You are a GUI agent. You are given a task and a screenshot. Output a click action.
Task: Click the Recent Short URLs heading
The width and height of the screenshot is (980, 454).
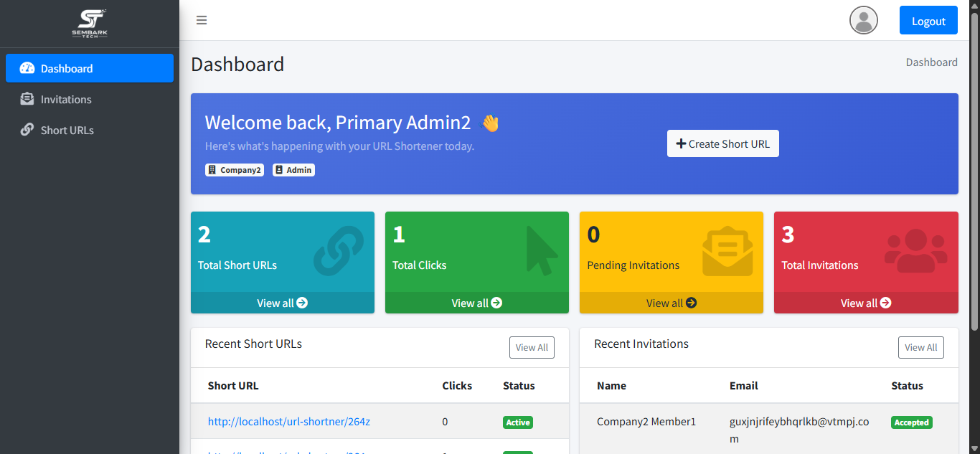tap(254, 344)
